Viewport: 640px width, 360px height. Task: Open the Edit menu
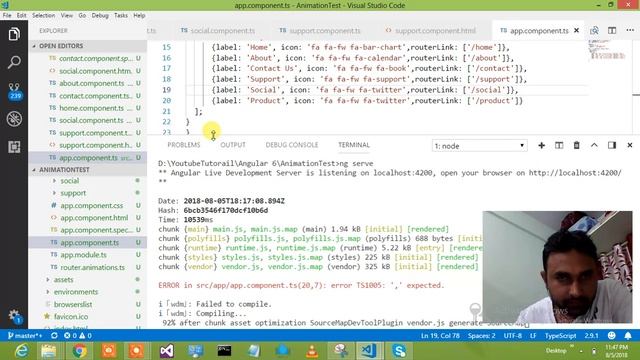22,16
